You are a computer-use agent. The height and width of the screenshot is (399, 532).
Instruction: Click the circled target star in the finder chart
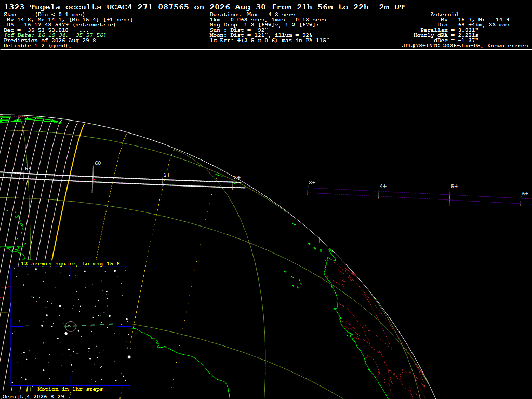[x=71, y=326]
